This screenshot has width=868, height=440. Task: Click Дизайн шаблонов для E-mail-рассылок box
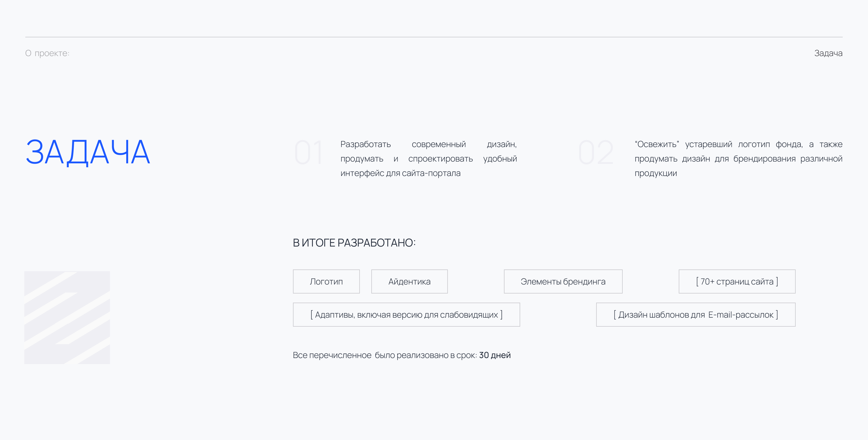696,315
